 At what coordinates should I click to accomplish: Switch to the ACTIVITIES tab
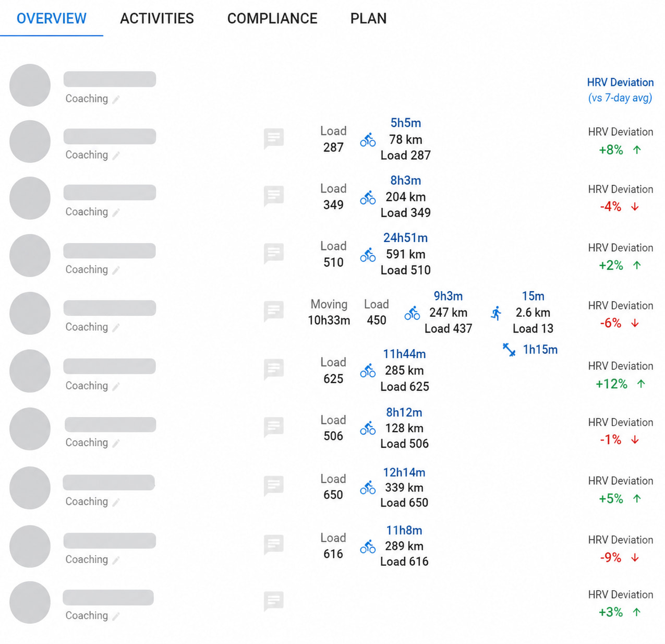click(157, 18)
